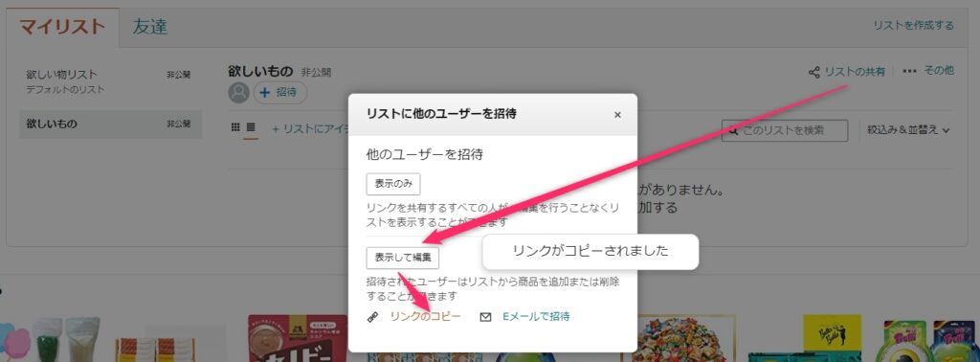Click the user avatar icon
This screenshot has height=362, width=980.
(x=238, y=93)
